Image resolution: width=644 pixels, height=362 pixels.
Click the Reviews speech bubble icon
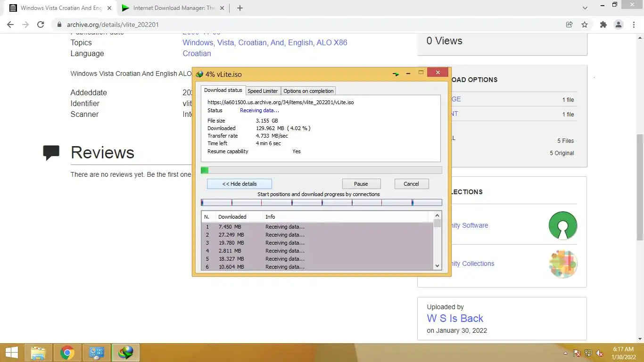pyautogui.click(x=51, y=152)
